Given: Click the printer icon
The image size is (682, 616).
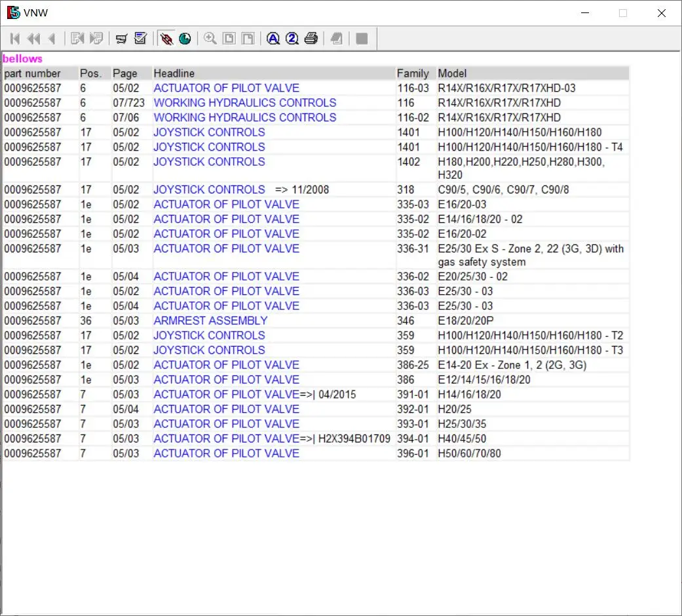Looking at the screenshot, I should pos(311,39).
